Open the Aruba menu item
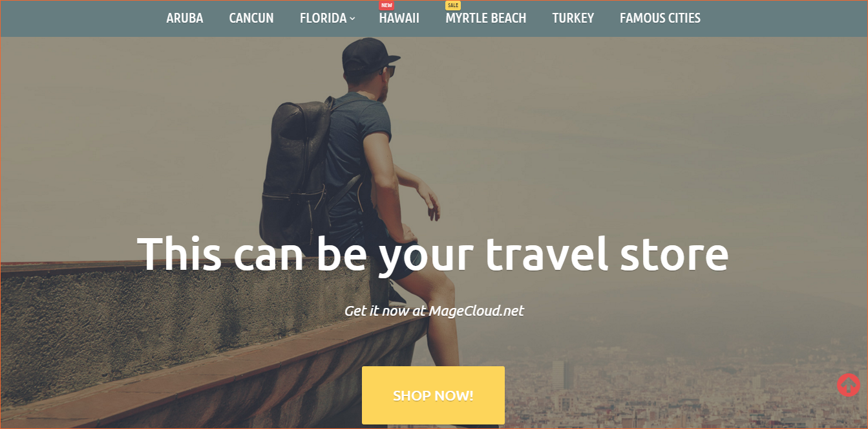The height and width of the screenshot is (429, 868). (185, 18)
